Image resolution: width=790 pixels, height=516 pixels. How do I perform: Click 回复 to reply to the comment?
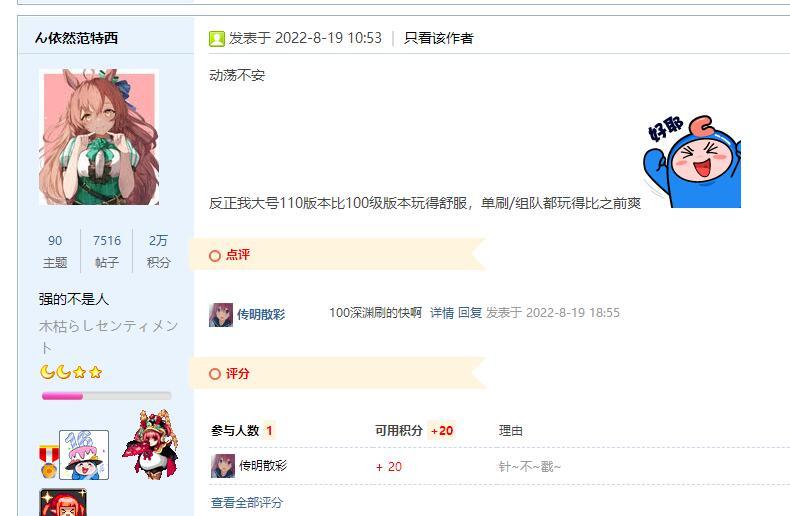tap(470, 313)
